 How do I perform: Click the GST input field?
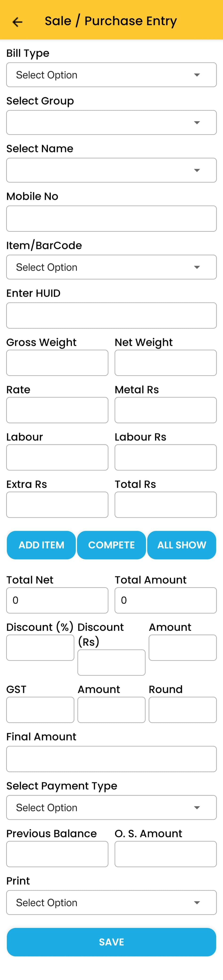pos(40,710)
